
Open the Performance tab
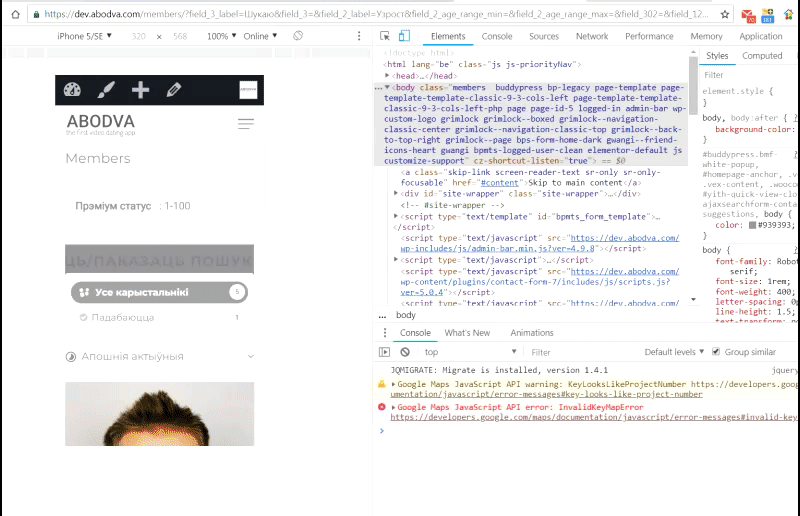(x=649, y=36)
